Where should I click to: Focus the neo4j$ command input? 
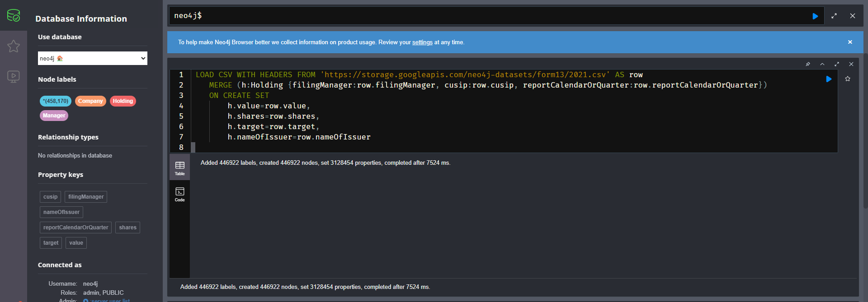point(488,16)
